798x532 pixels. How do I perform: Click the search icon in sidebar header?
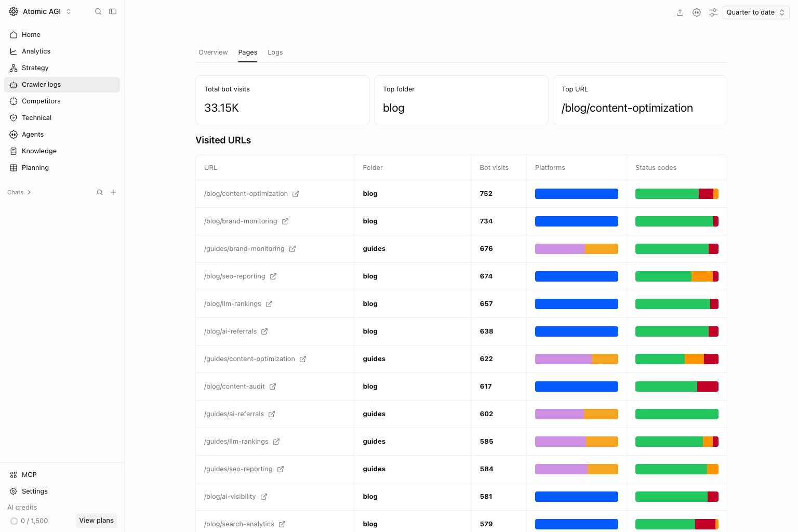click(x=98, y=11)
